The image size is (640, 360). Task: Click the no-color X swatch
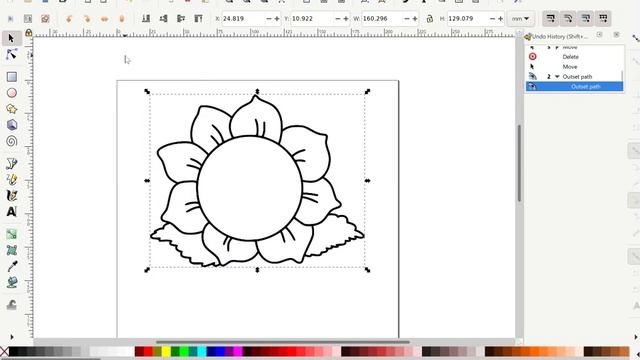4,351
